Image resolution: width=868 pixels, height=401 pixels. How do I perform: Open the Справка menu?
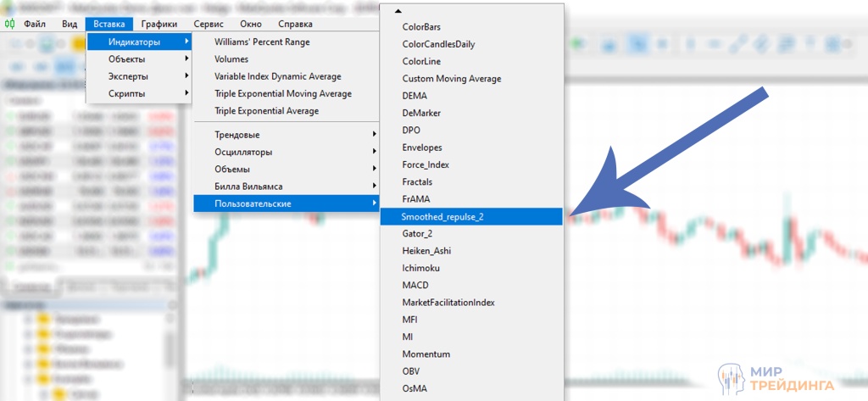(295, 25)
